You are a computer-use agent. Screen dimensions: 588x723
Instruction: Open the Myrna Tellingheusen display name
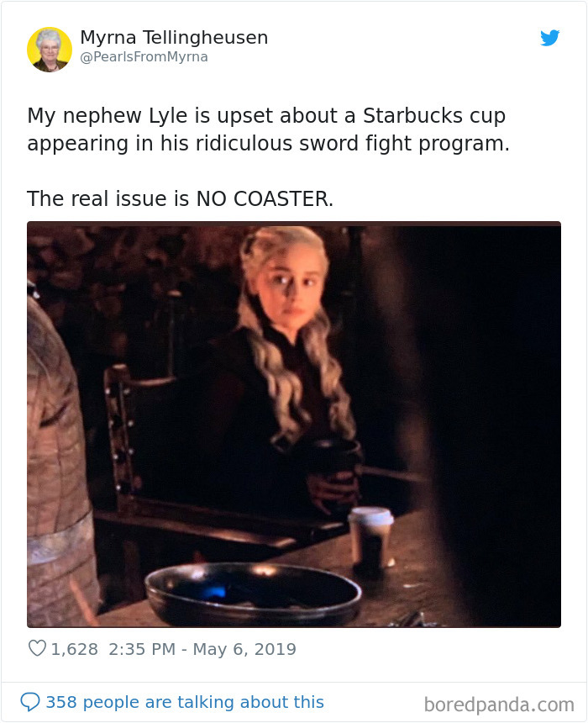coord(174,37)
